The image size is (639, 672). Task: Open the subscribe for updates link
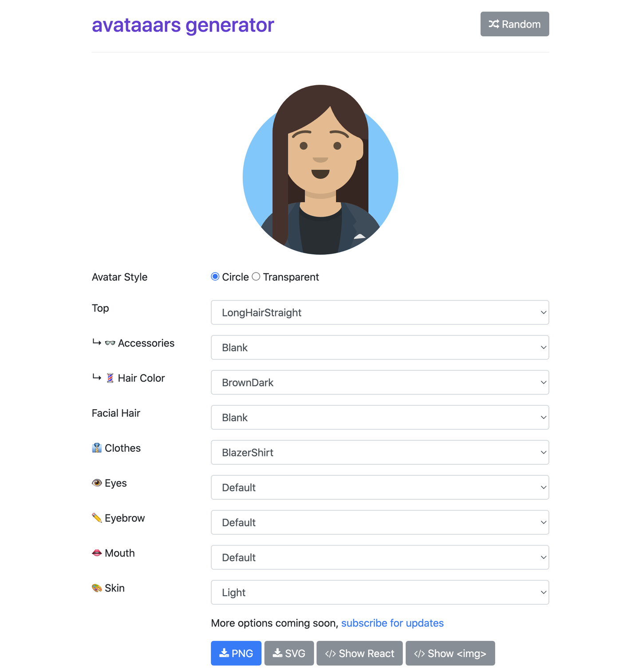(x=392, y=623)
